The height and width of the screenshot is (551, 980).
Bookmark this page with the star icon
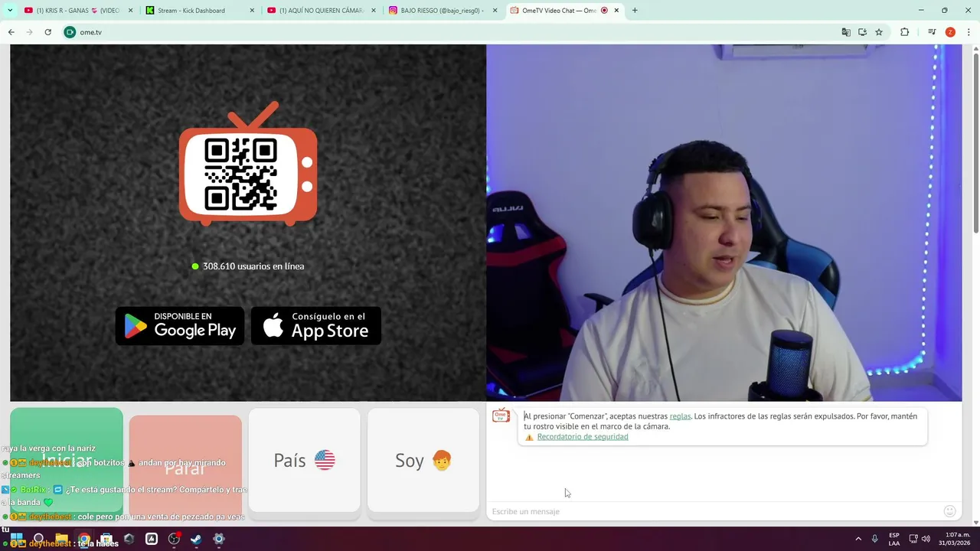879,32
